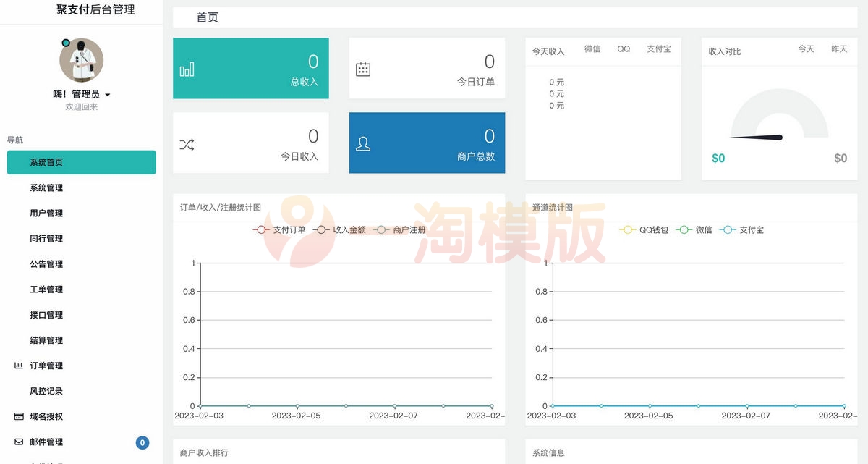Click the 系统信息 panel title

(x=548, y=452)
